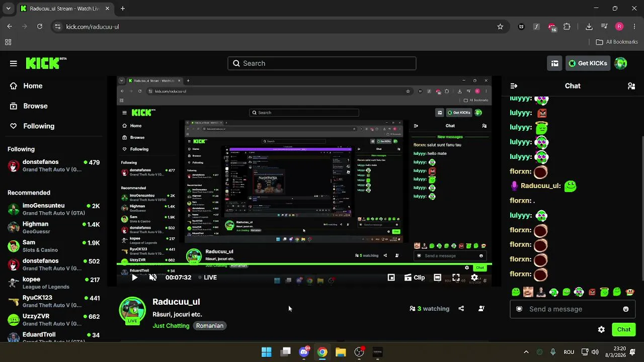644x362 pixels.
Task: Insert the laughing man face emote from quick row
Action: click(528, 292)
